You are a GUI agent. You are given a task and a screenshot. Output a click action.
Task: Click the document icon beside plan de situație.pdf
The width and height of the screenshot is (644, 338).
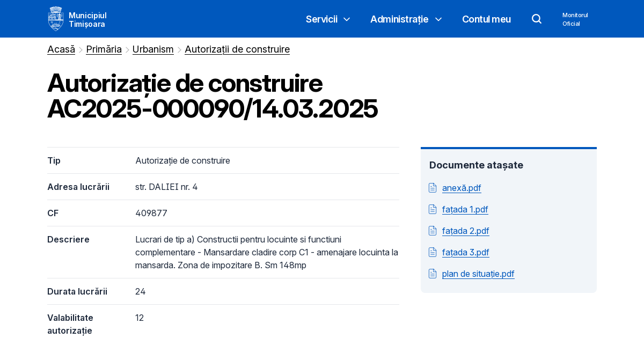pyautogui.click(x=433, y=273)
